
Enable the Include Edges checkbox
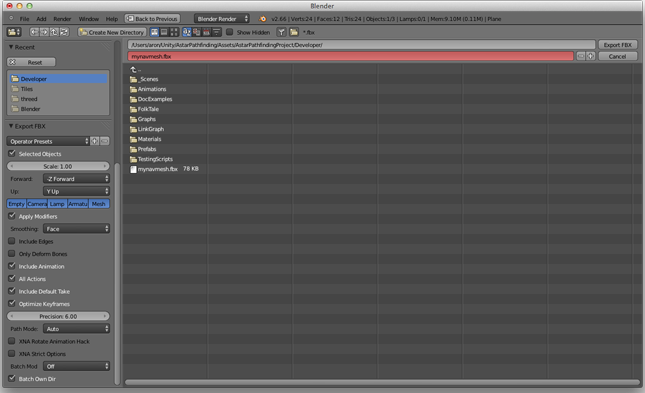[12, 241]
